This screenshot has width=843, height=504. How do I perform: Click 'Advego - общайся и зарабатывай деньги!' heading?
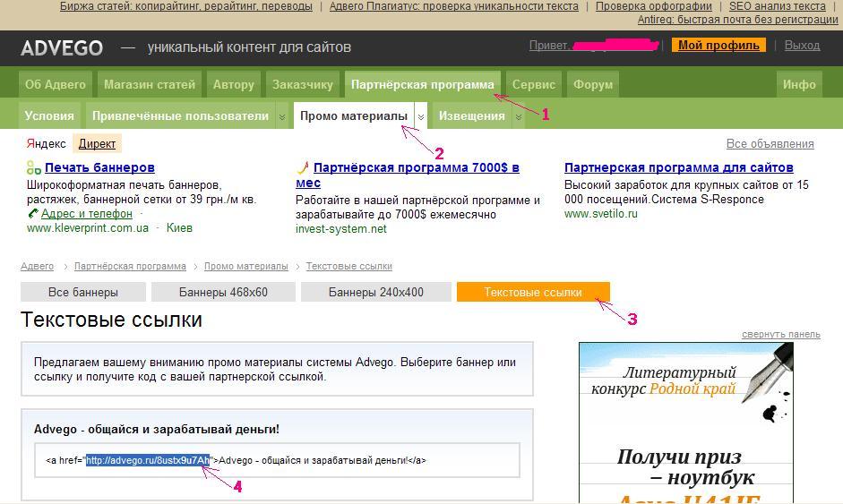157,430
